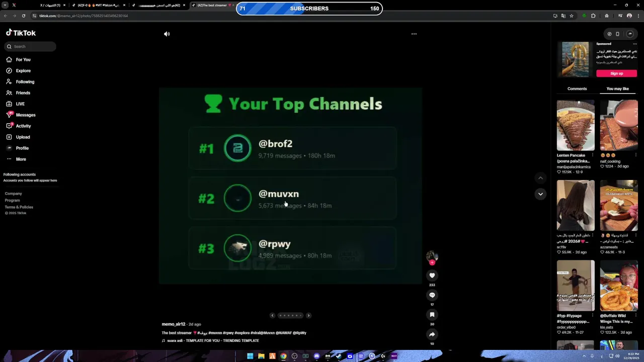The image size is (644, 362).
Task: Focus the TikTok Search field
Action: click(30, 46)
